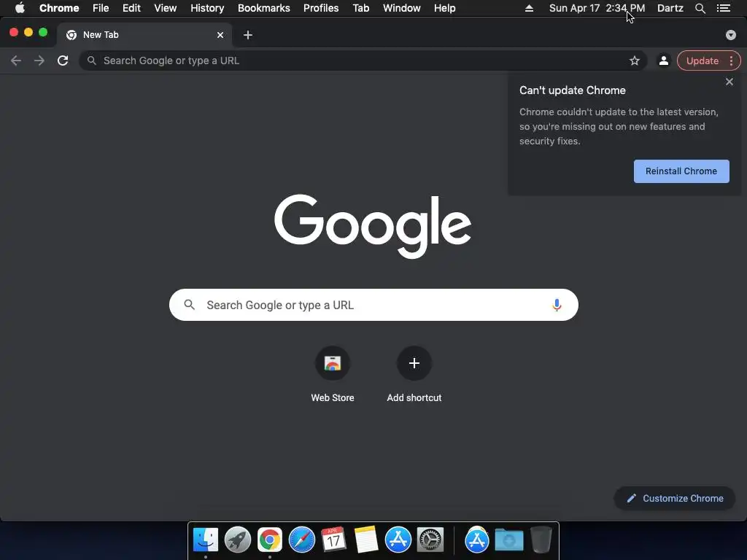The height and width of the screenshot is (560, 747).
Task: Click Customize Chrome button
Action: click(675, 498)
